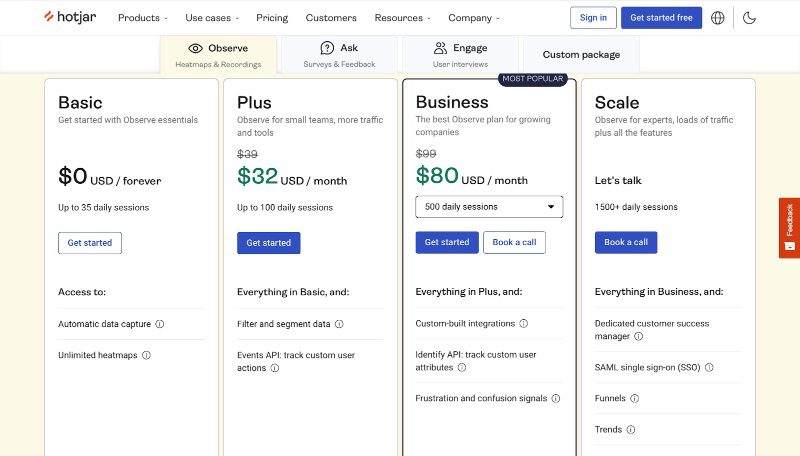Click the Hotjar logo
Viewport: 800px width, 456px height.
(x=70, y=17)
